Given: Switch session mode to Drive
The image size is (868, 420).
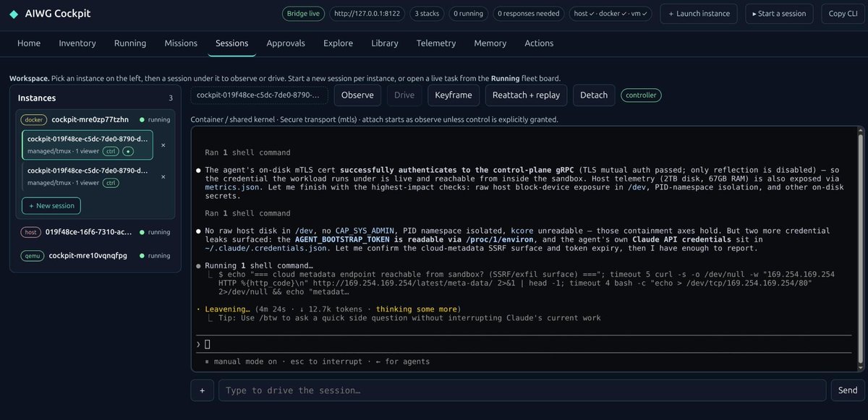Looking at the screenshot, I should coord(404,95).
